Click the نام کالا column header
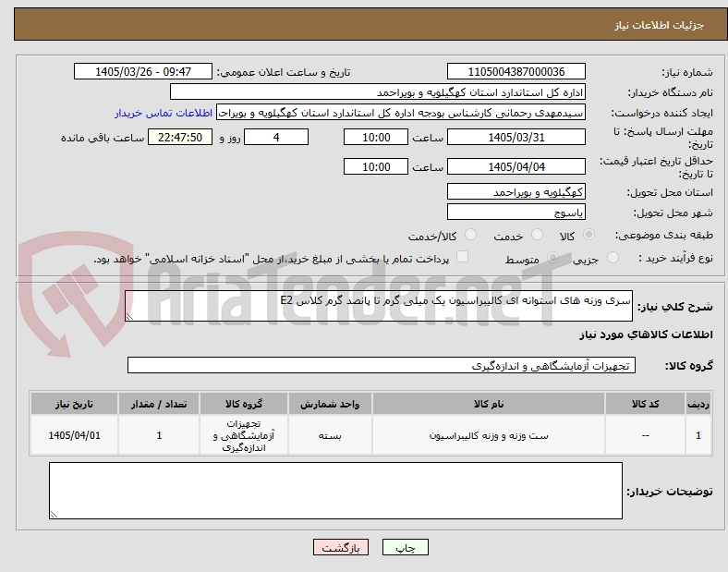Screen dimensions: 728x572 click(489, 404)
